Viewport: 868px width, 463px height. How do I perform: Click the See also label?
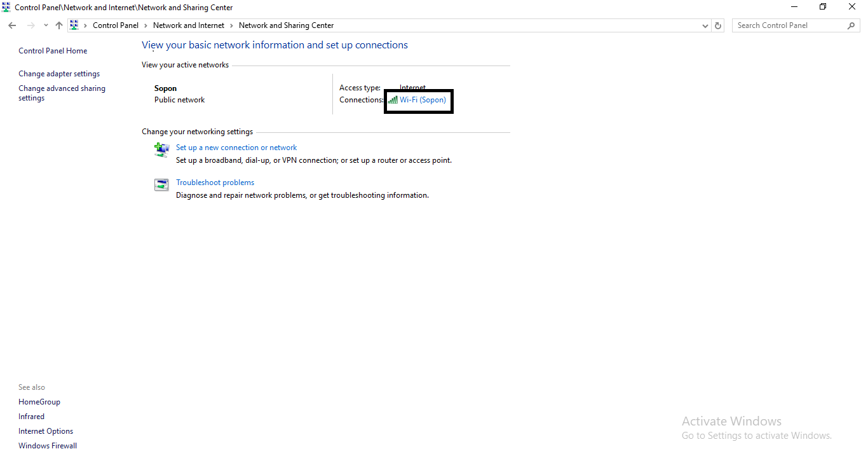(32, 387)
